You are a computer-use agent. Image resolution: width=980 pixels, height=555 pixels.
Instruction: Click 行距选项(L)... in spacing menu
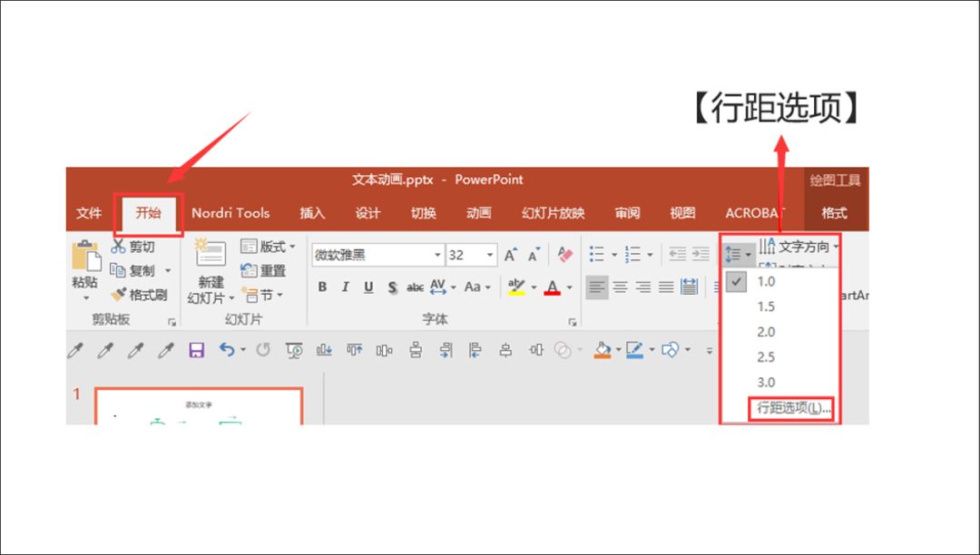(792, 408)
